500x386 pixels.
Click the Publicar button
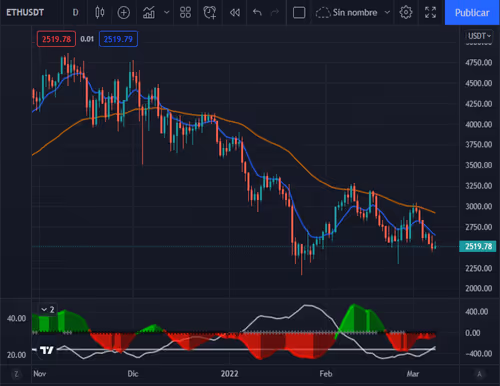click(x=472, y=13)
